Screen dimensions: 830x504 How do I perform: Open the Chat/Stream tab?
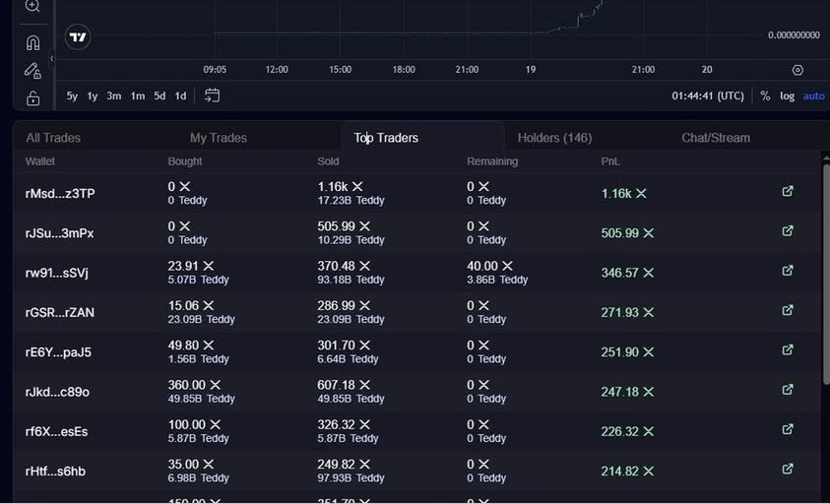(716, 138)
